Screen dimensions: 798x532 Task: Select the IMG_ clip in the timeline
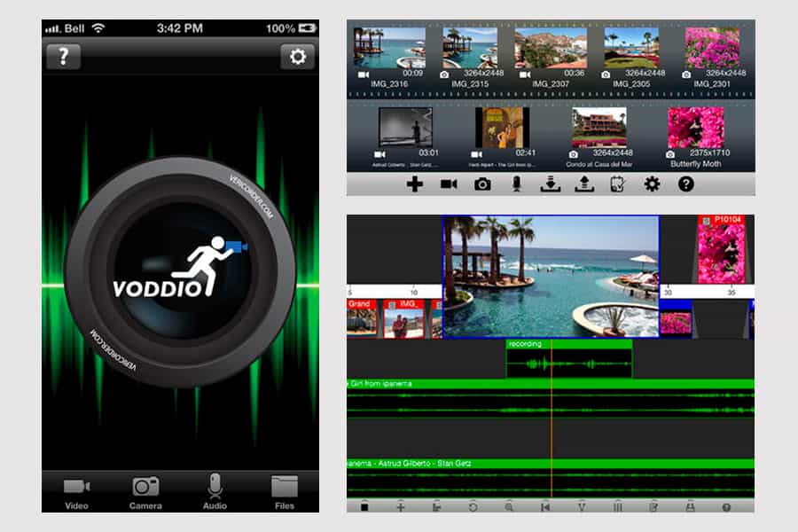[403, 318]
